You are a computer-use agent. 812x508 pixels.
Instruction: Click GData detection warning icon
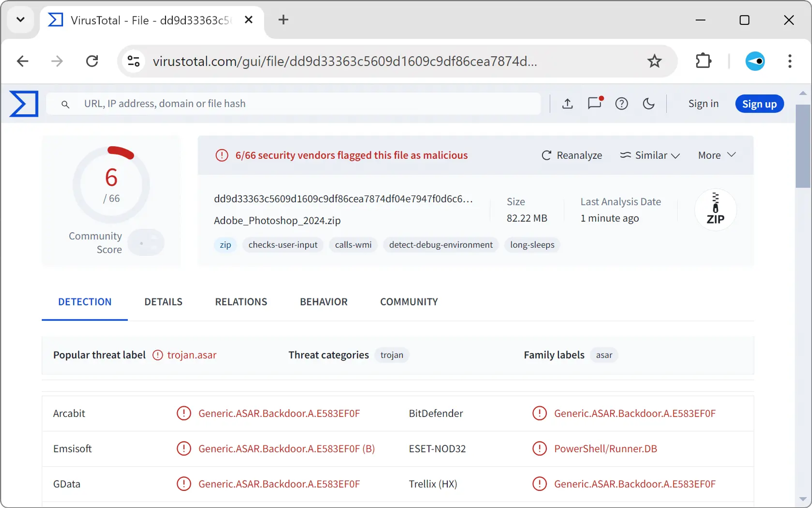point(184,484)
